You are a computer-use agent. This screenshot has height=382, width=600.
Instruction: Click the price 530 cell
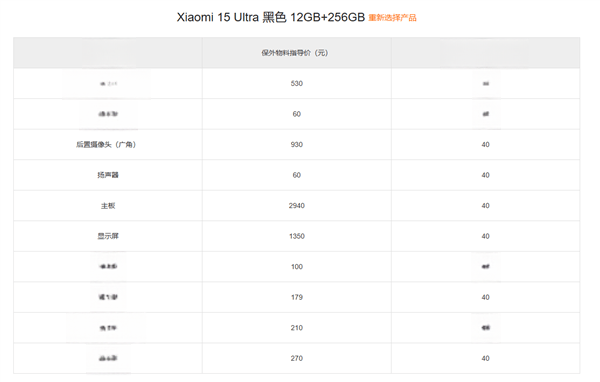tap(297, 83)
